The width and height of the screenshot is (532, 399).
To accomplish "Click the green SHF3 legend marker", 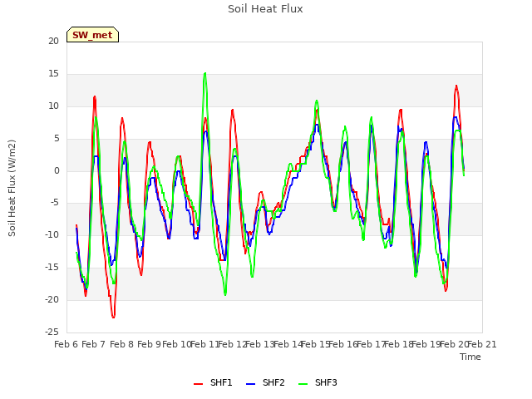I will click(x=303, y=384).
